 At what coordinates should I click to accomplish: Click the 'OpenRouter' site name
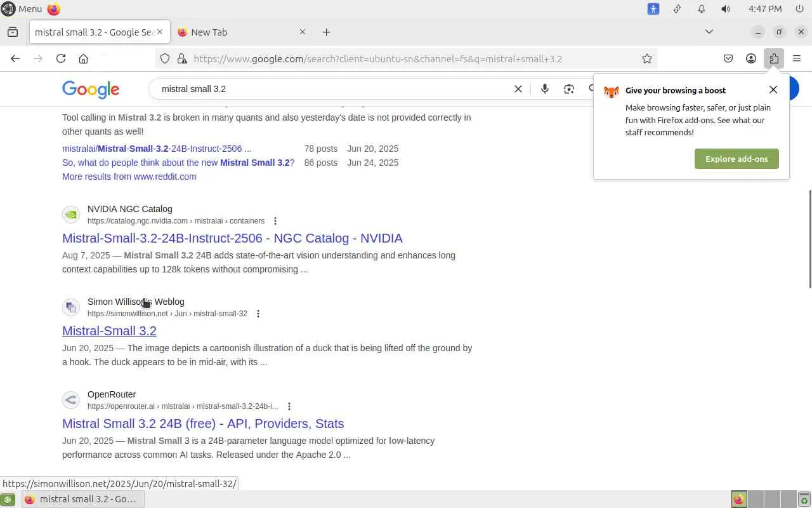[x=112, y=394]
